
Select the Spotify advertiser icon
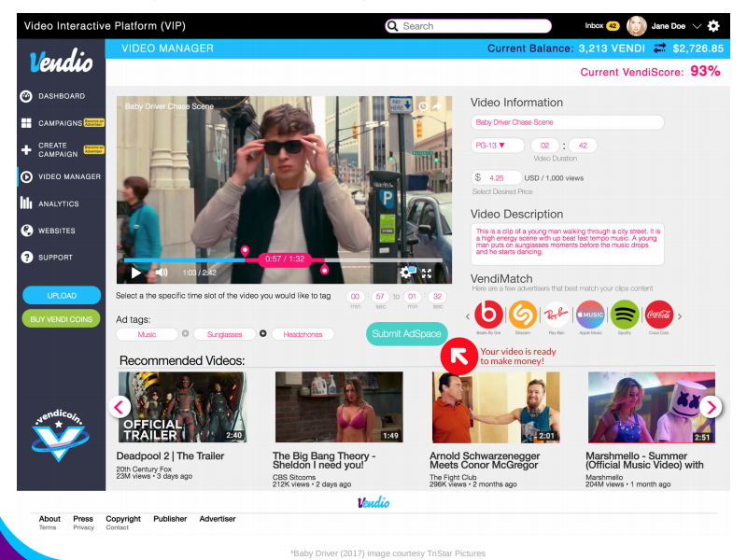tap(625, 315)
